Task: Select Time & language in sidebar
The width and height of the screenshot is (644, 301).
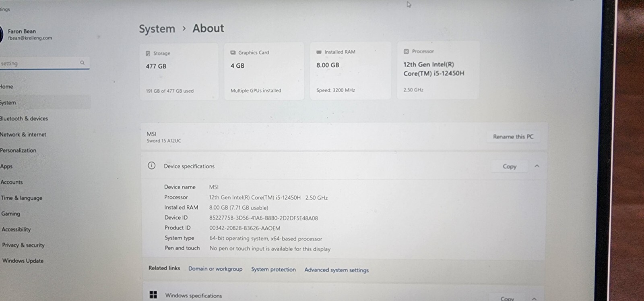Action: [x=22, y=198]
